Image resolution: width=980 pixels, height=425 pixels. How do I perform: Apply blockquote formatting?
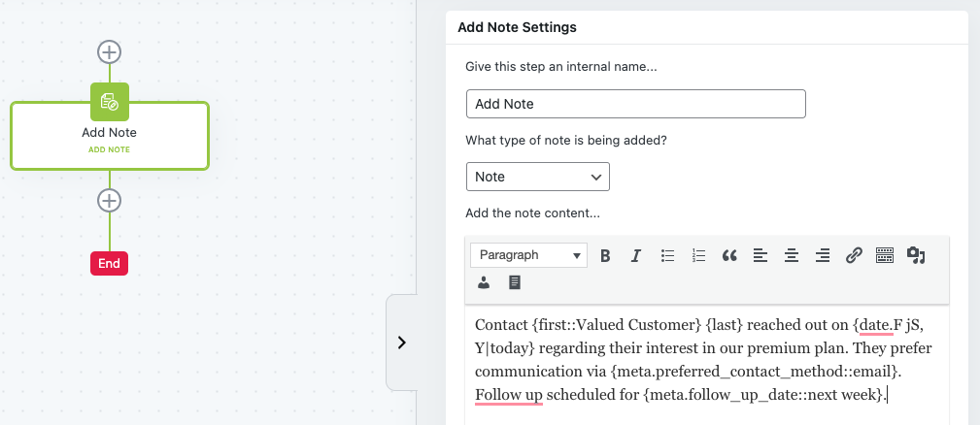pos(729,255)
